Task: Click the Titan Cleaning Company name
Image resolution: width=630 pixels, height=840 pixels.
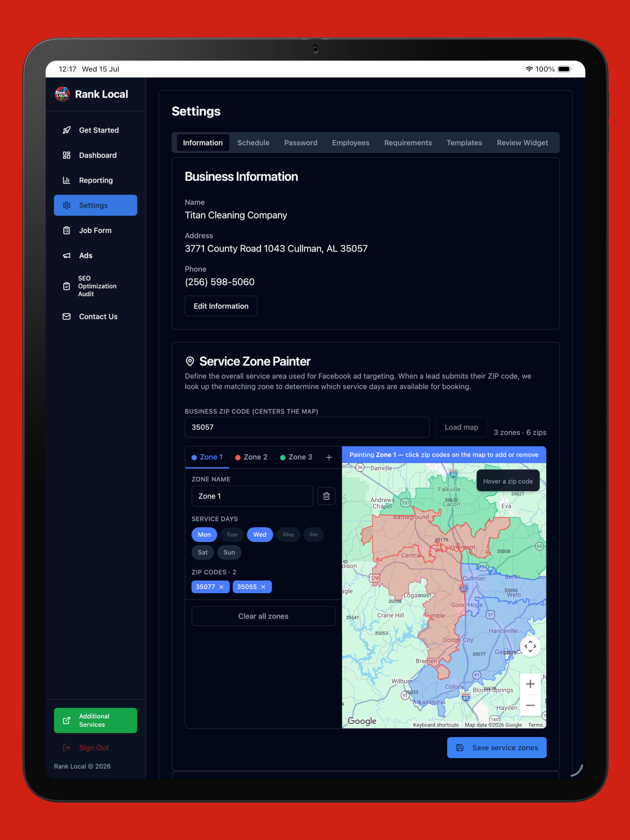Action: [x=236, y=215]
